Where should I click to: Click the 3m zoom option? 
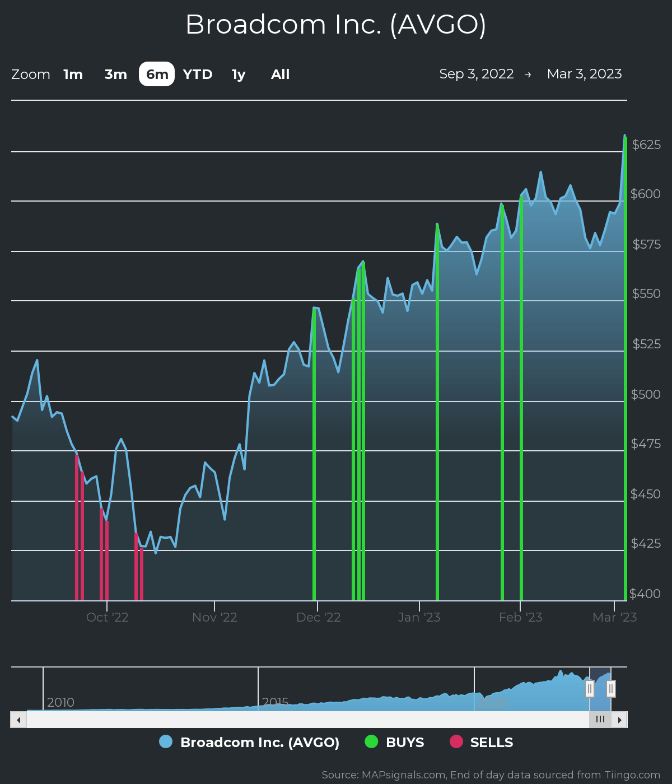coord(114,74)
